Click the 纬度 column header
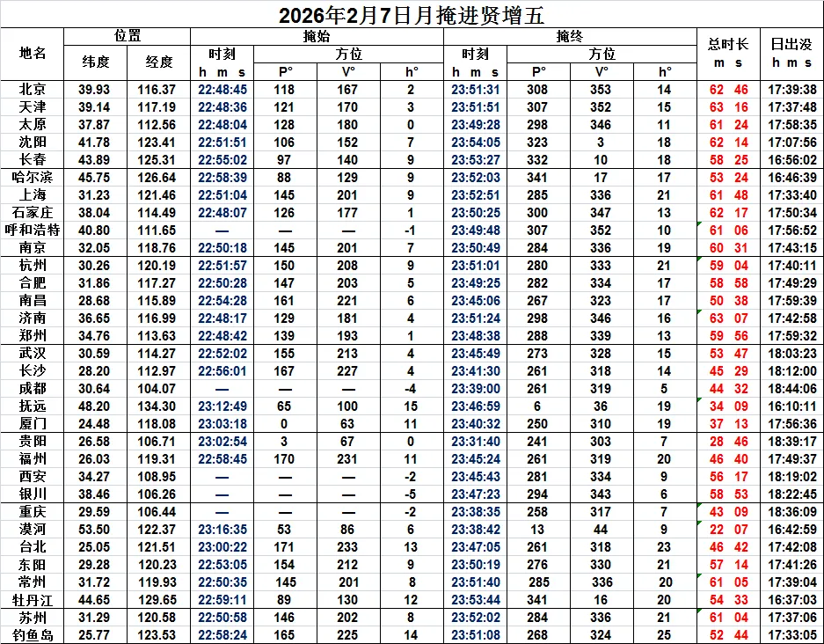 [x=95, y=62]
